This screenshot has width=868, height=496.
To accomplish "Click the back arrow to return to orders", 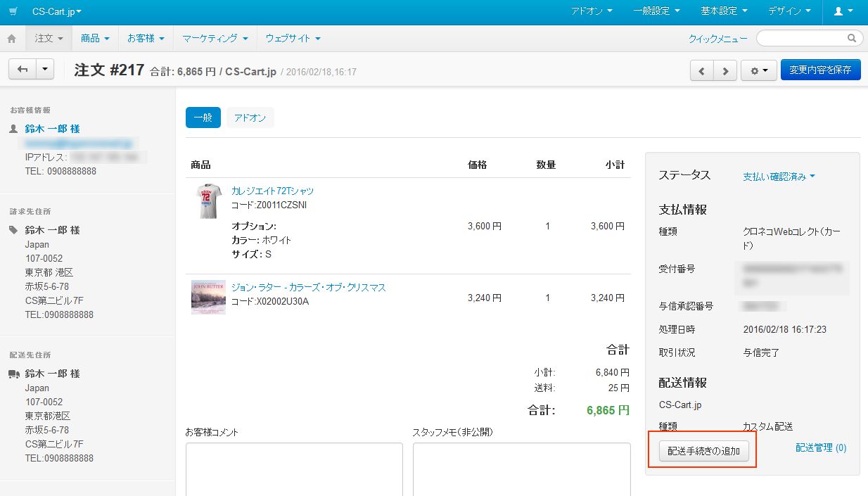I will pos(23,69).
